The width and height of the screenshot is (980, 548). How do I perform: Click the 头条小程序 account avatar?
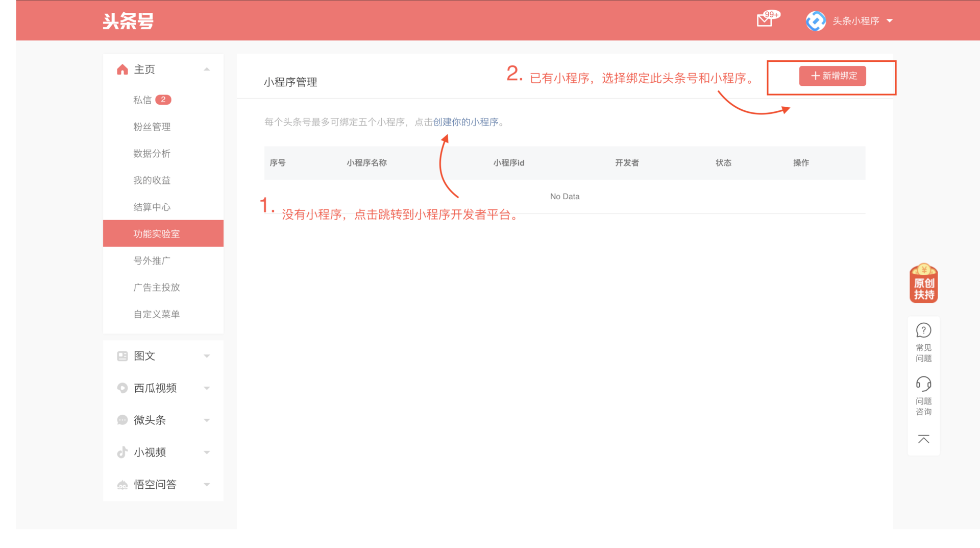point(816,21)
